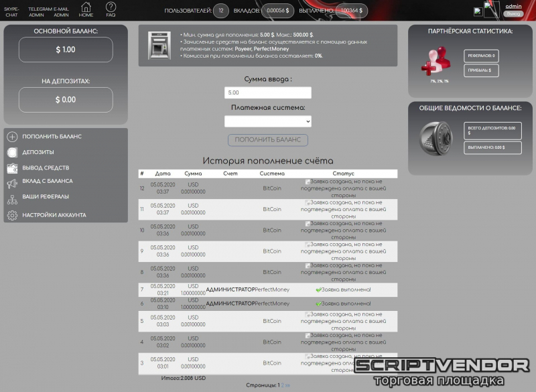Click the megaphone icon for Вклад с баланса
The height and width of the screenshot is (392, 536).
tap(12, 182)
